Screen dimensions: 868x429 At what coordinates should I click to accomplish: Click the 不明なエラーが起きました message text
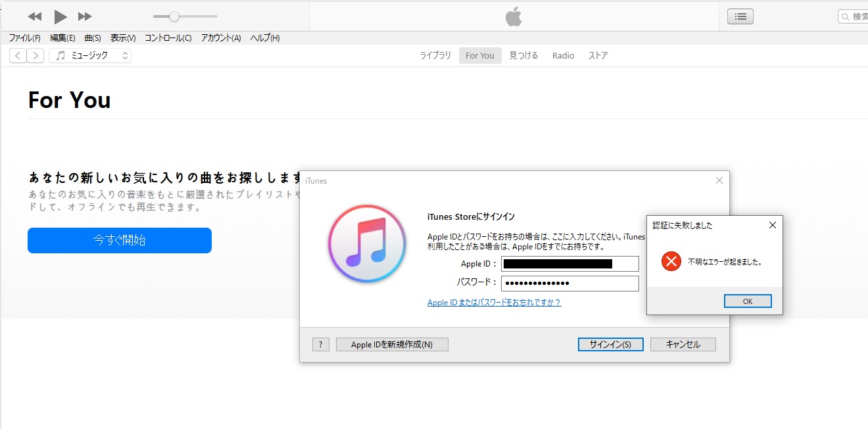(x=725, y=262)
